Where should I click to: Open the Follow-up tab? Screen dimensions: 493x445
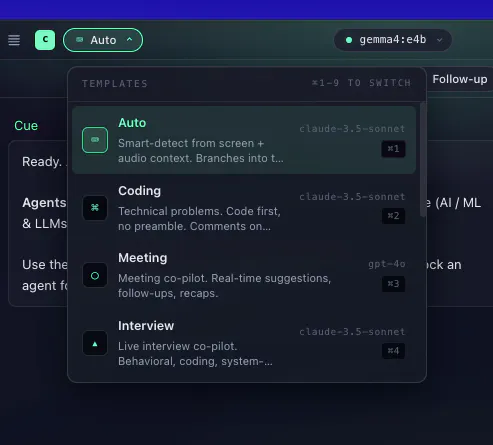(460, 79)
